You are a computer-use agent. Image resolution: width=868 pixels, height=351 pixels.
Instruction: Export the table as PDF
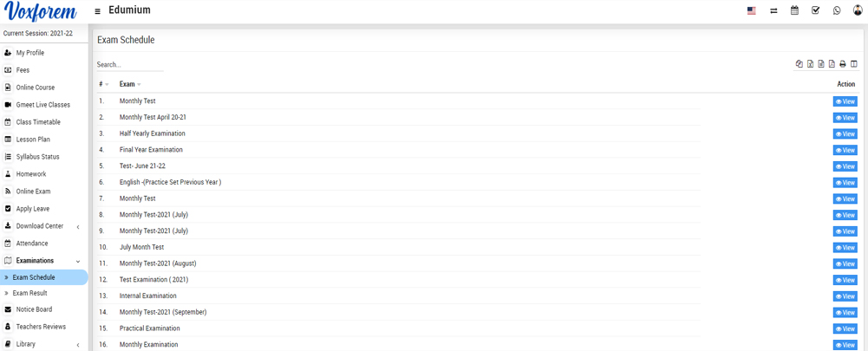pos(832,64)
